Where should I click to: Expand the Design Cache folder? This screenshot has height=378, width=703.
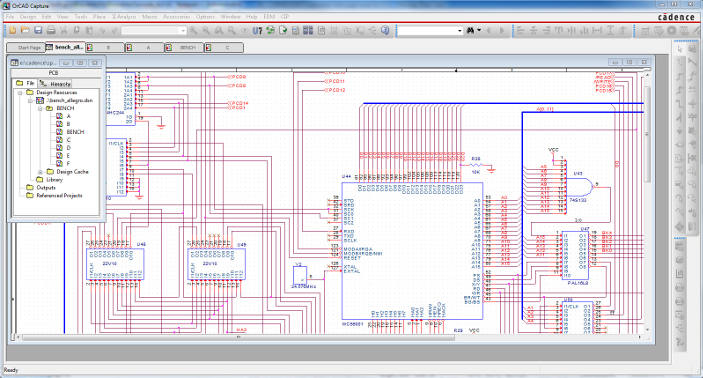pos(40,172)
